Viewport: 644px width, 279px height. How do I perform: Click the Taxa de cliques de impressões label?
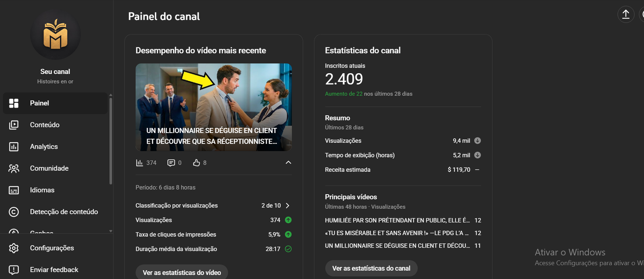176,234
